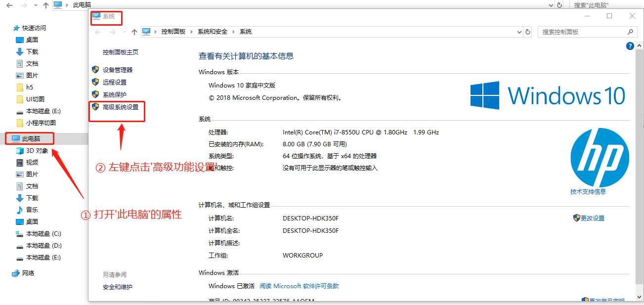Viewport: 644px width, 305px height.
Task: Click the Windows 10 家庭中文版 edition text
Action: click(x=242, y=86)
